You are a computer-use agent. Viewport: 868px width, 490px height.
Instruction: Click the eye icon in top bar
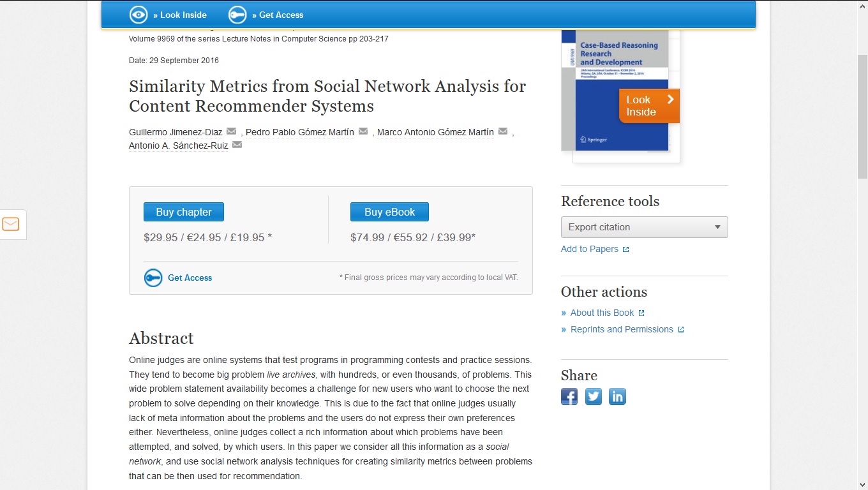coord(138,15)
